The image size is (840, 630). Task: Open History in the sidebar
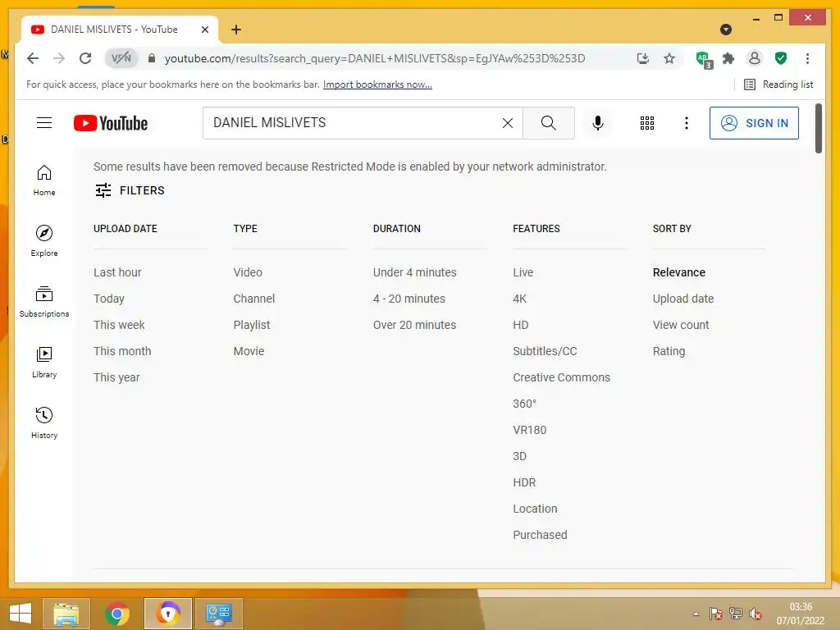click(x=44, y=423)
